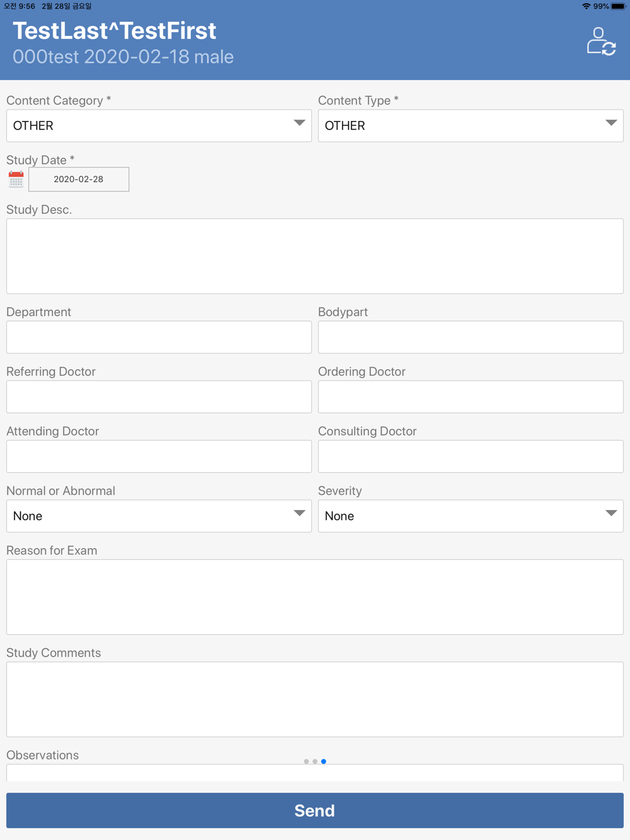Screen dimensions: 630x840
Task: Click the Study Comments text area
Action: pos(315,699)
